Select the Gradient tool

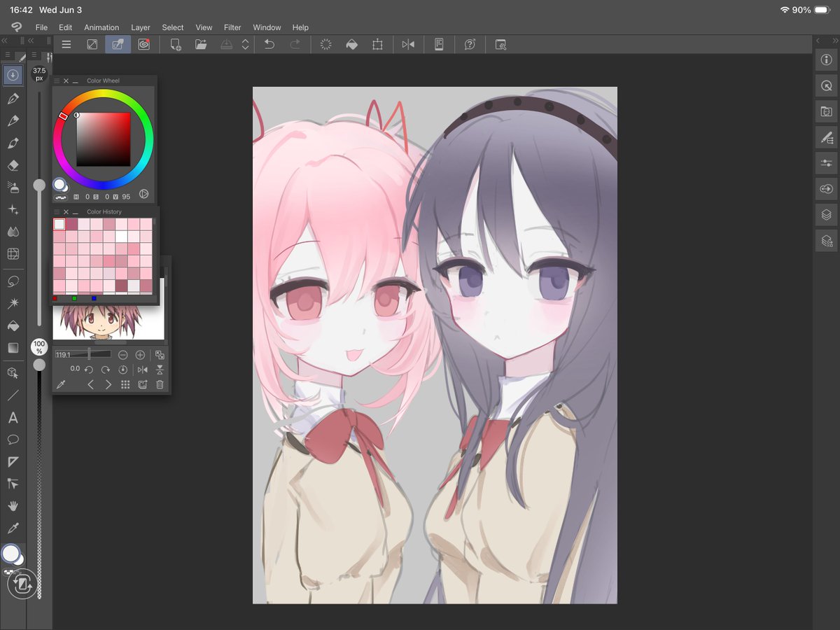(x=13, y=348)
